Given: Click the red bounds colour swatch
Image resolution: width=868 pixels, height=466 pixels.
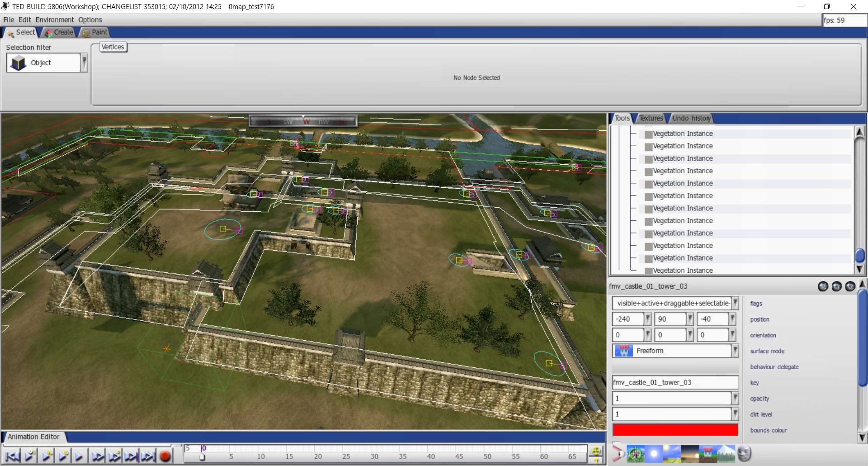Looking at the screenshot, I should point(675,430).
